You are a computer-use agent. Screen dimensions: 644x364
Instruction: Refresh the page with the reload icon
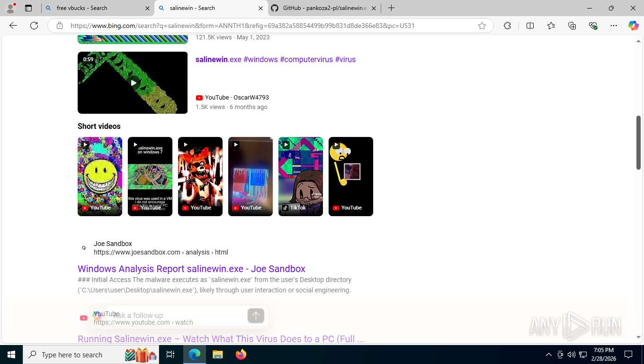point(34,26)
